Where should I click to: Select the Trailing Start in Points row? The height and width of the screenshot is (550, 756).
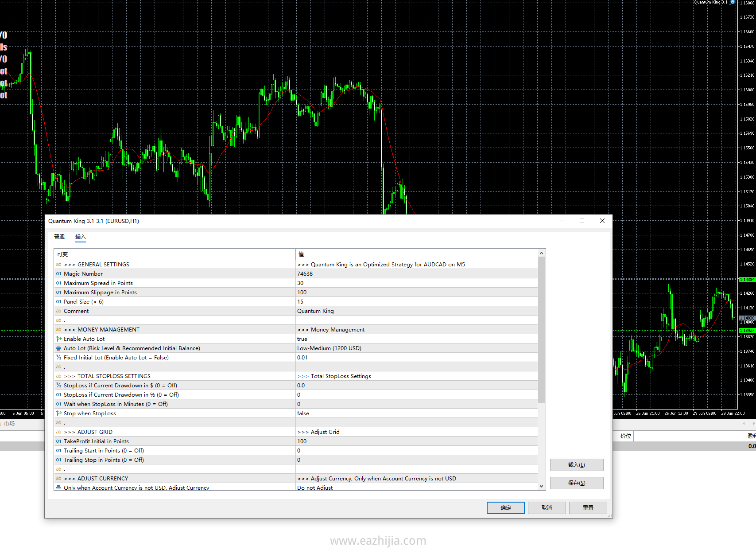click(296, 451)
